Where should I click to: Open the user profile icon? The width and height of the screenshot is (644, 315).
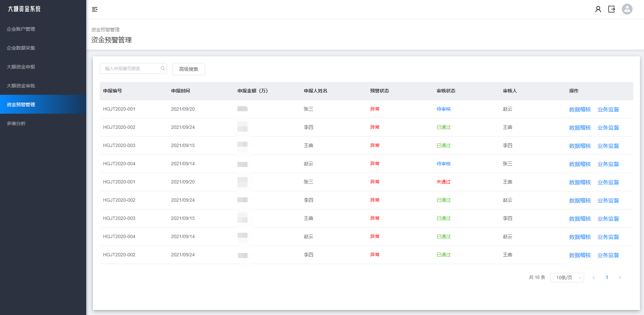pyautogui.click(x=598, y=9)
